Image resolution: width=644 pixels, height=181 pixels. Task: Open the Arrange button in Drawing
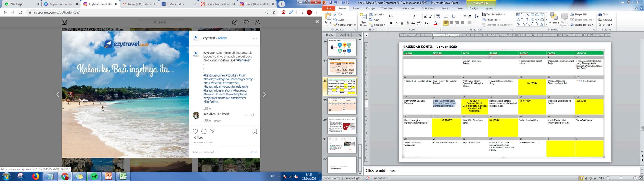click(554, 20)
